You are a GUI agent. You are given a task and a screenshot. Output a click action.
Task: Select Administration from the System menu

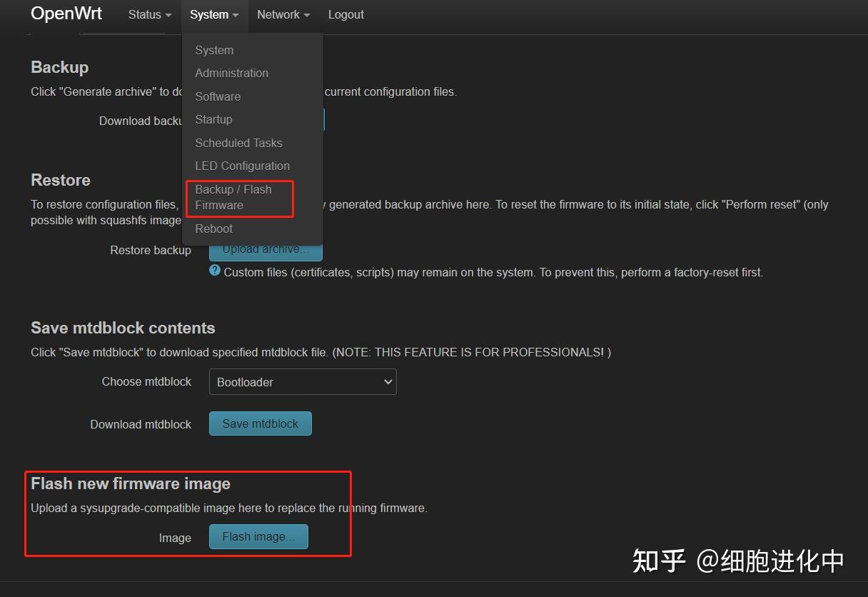coord(231,73)
